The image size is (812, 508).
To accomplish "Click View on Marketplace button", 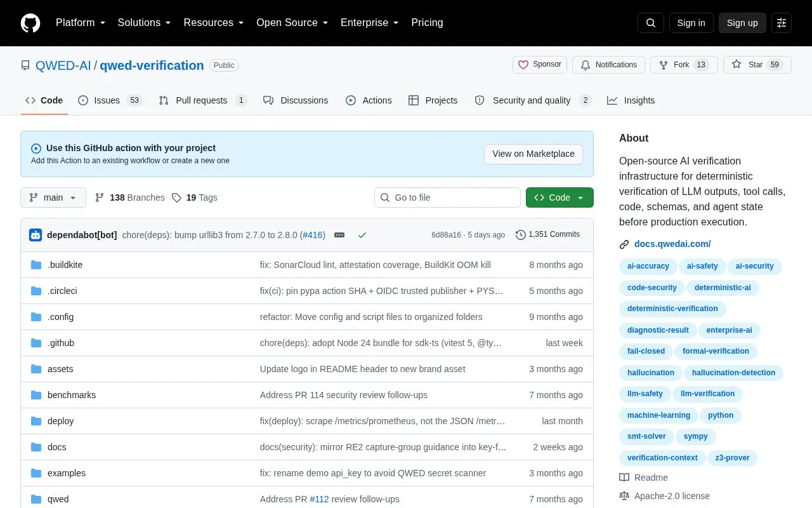I will coord(534,154).
